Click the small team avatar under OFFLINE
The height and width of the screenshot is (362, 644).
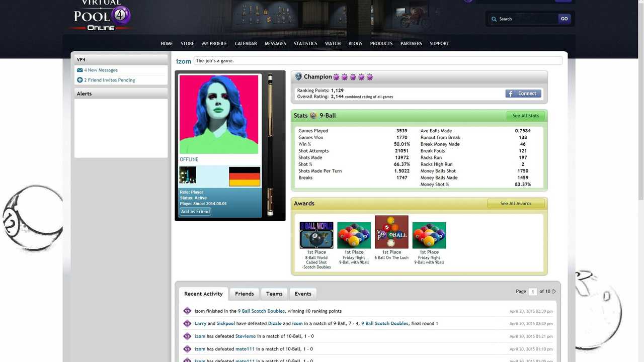(188, 175)
